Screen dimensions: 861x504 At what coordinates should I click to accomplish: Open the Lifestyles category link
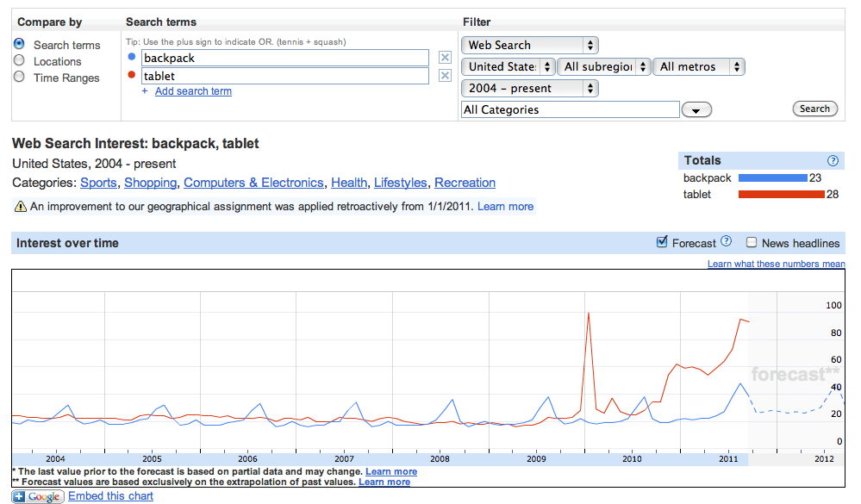tap(400, 183)
